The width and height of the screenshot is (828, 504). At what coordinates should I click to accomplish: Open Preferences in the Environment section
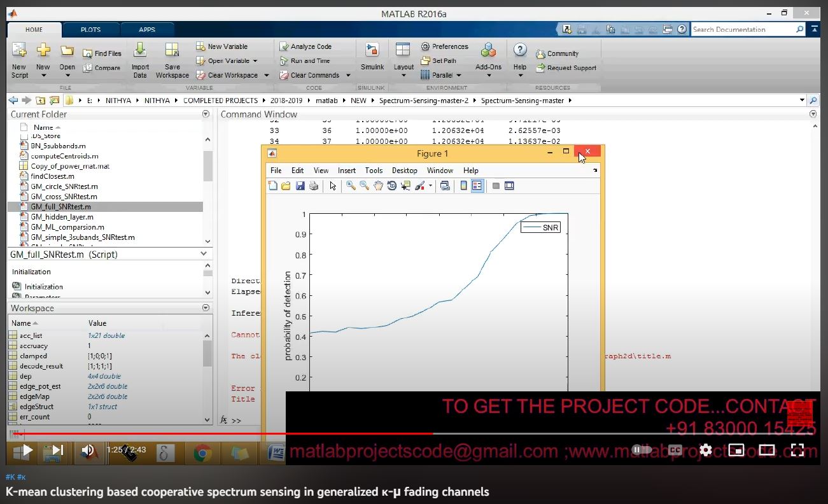tap(444, 46)
